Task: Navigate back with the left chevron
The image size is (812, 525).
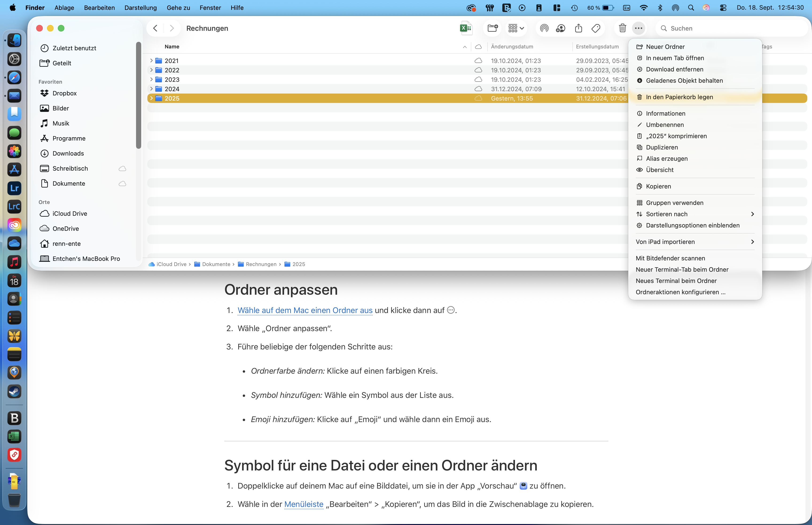Action: 155,28
